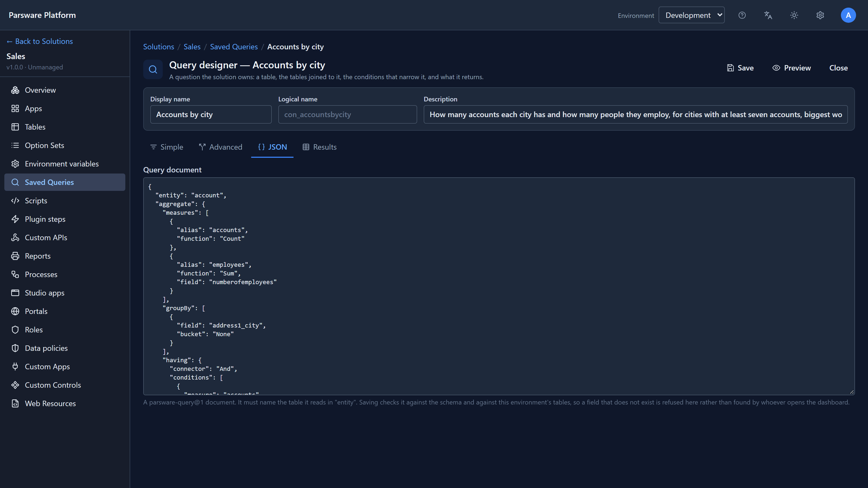Click the Reports printer icon

[15, 256]
